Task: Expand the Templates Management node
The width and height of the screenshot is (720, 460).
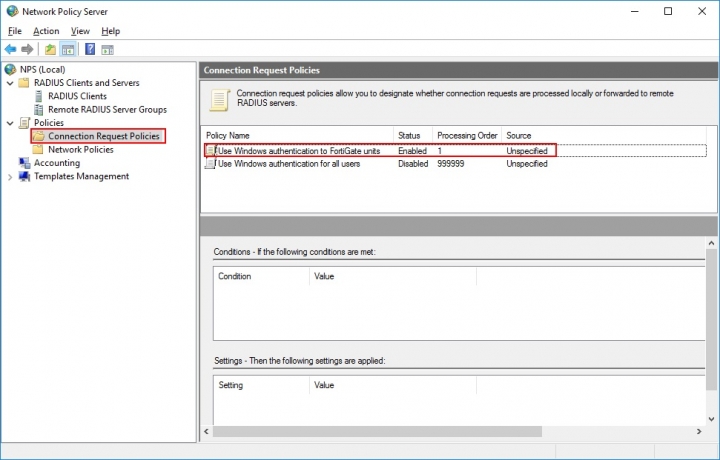Action: 10,177
